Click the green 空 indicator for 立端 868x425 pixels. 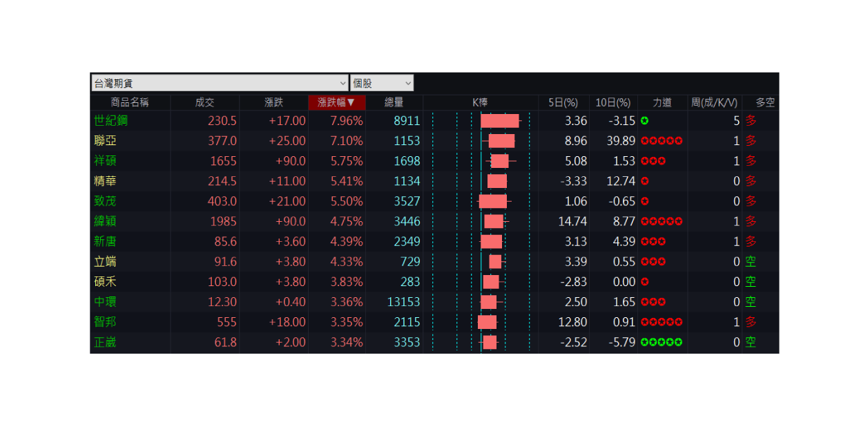tap(751, 262)
